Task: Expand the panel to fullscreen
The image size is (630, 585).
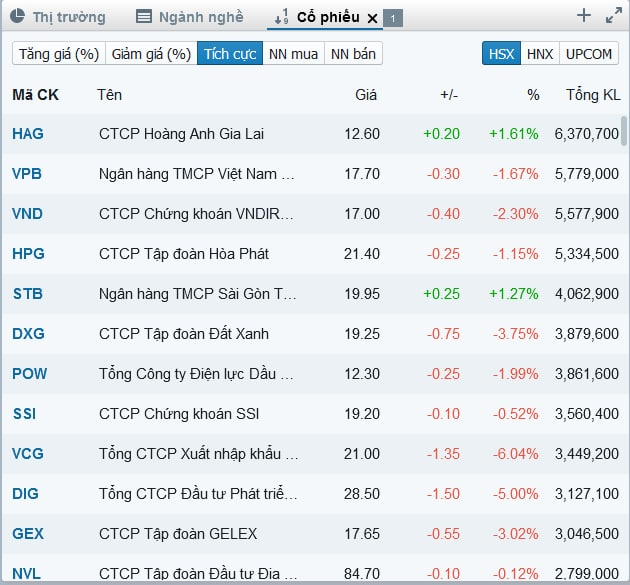Action: click(613, 15)
